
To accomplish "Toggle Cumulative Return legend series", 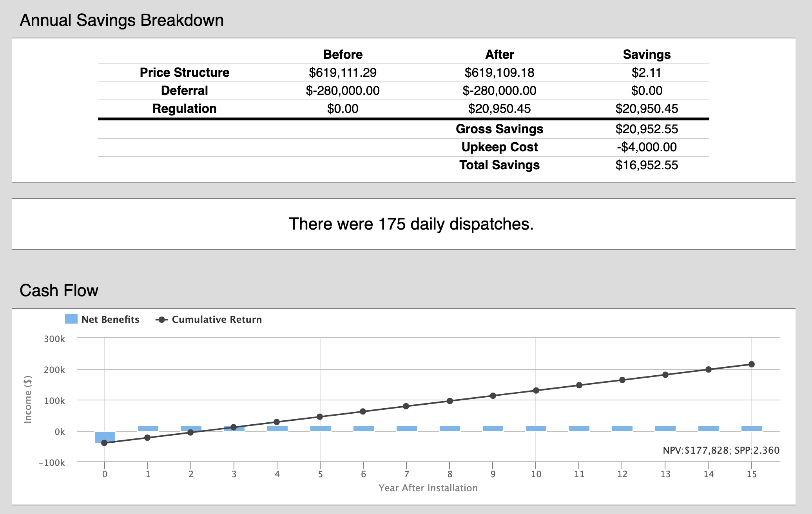I will click(x=216, y=319).
